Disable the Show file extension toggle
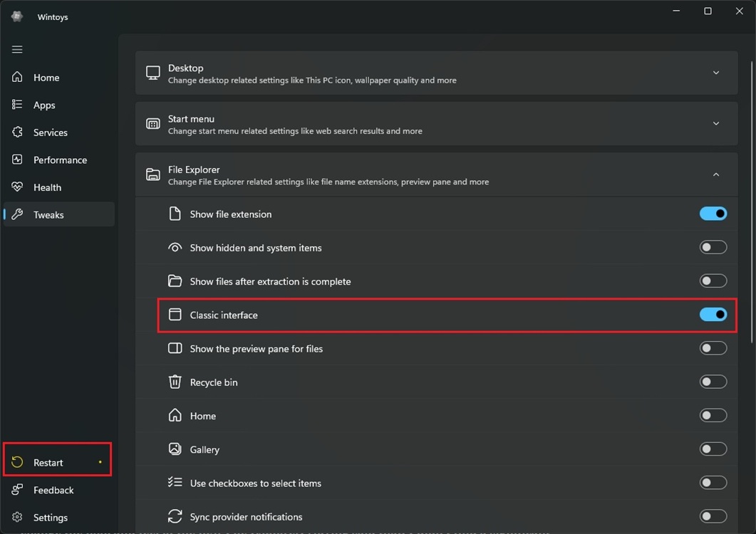Viewport: 756px width, 534px height. [x=713, y=214]
